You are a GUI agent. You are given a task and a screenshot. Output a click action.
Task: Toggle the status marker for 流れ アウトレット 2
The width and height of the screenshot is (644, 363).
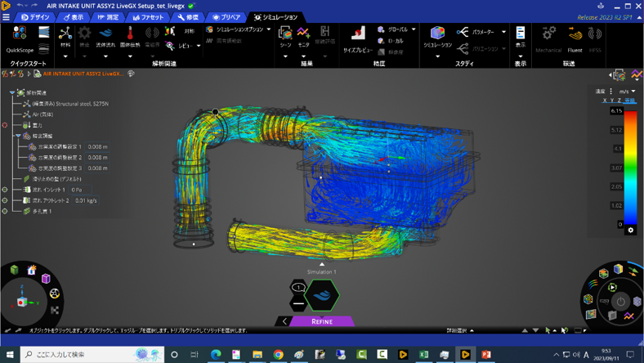point(5,200)
